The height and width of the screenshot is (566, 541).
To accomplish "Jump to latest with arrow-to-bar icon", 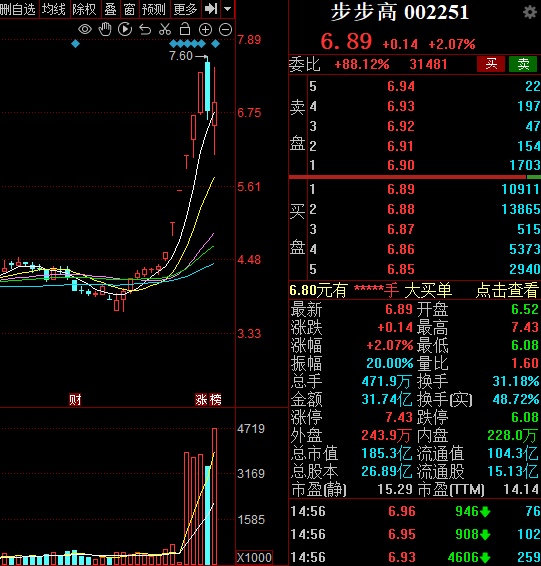I will (x=211, y=9).
